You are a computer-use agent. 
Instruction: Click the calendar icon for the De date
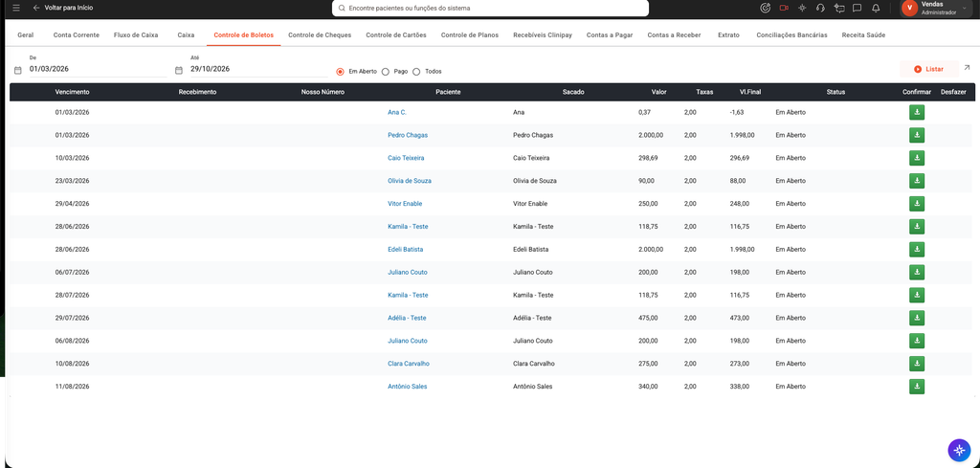click(x=17, y=71)
